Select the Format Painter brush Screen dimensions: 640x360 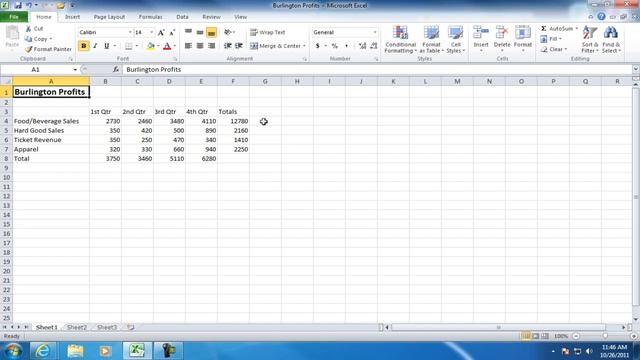pyautogui.click(x=29, y=49)
